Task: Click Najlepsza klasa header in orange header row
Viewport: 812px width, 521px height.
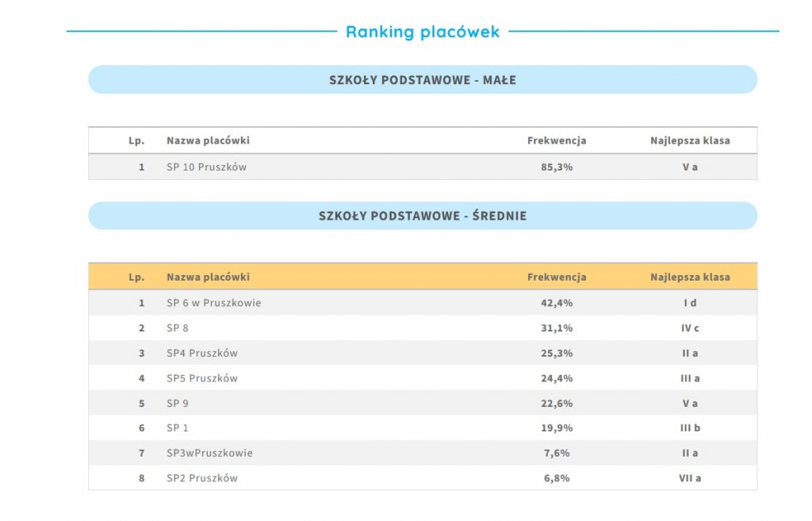Action: 690,277
